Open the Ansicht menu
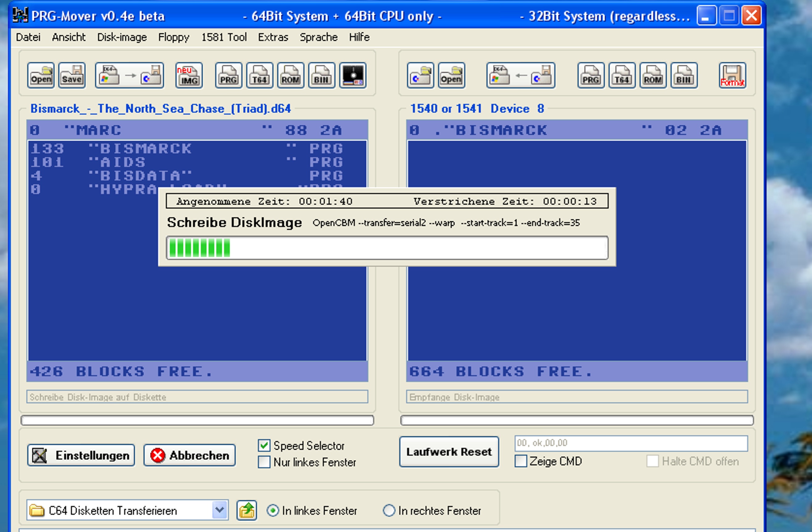This screenshot has width=812, height=532. click(x=69, y=37)
